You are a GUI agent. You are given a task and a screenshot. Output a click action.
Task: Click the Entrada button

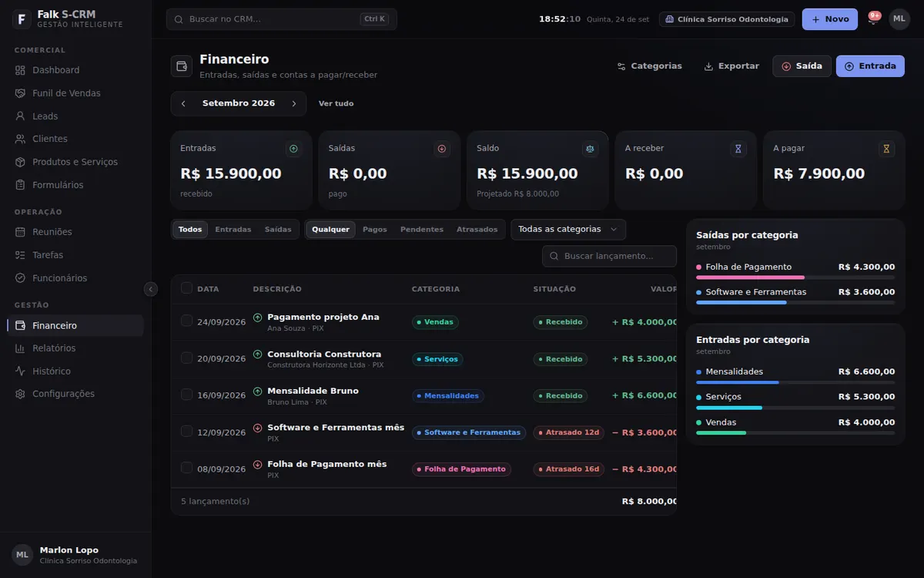(870, 66)
